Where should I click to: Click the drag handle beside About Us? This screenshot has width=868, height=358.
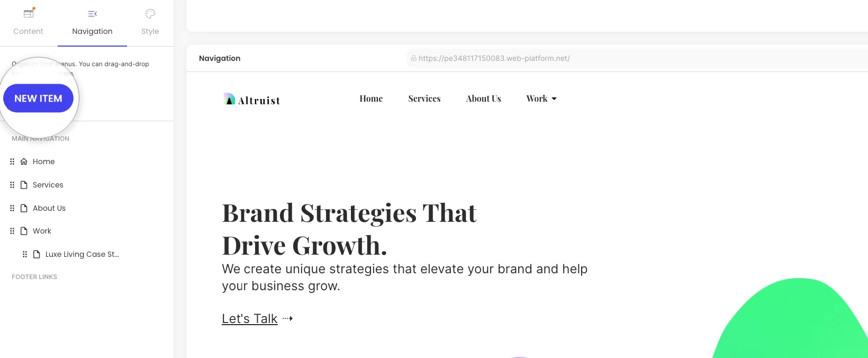(12, 208)
